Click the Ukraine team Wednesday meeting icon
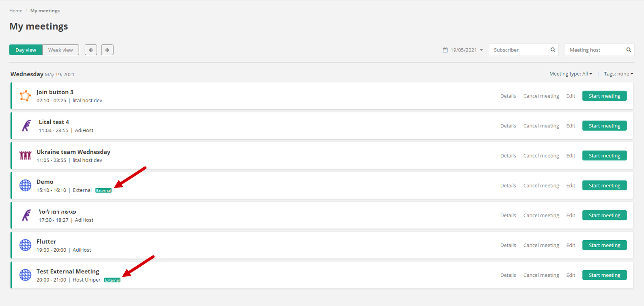The image size is (644, 306). (25, 155)
